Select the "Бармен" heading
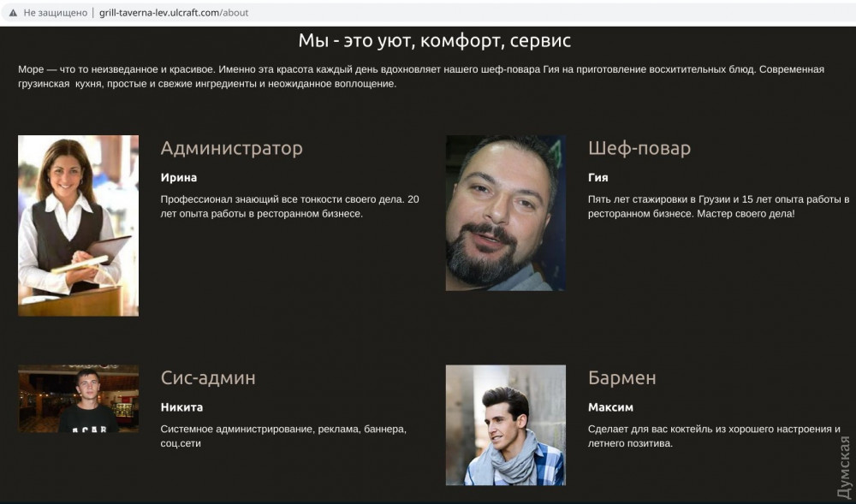The height and width of the screenshot is (504, 856). click(621, 377)
